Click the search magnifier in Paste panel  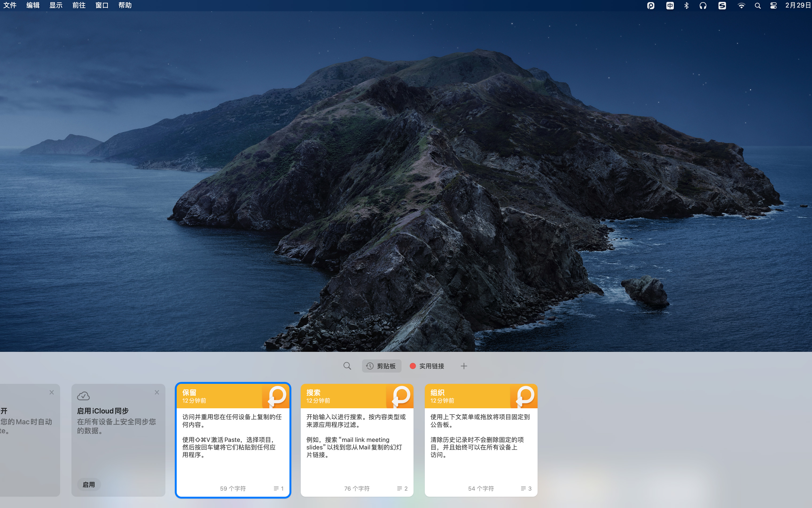[347, 366]
